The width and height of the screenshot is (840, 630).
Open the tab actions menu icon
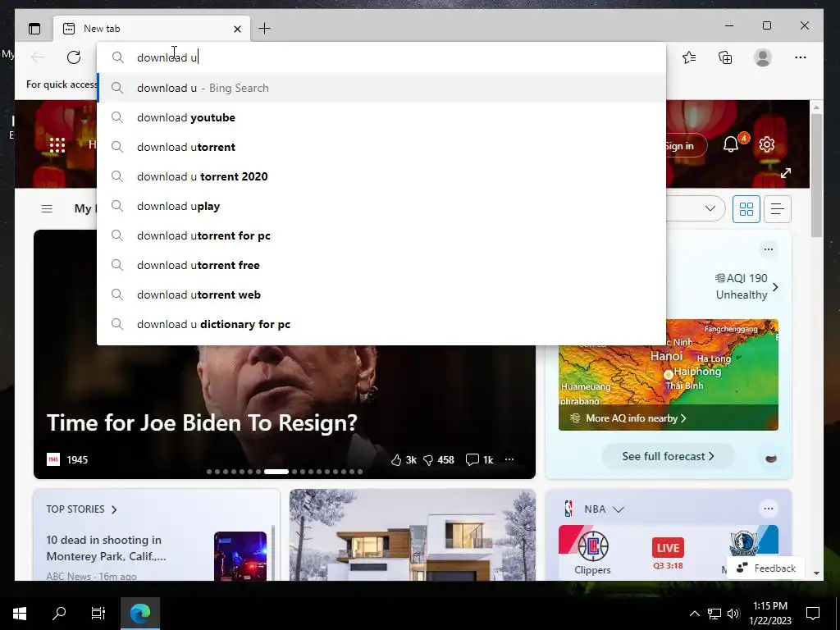[34, 29]
